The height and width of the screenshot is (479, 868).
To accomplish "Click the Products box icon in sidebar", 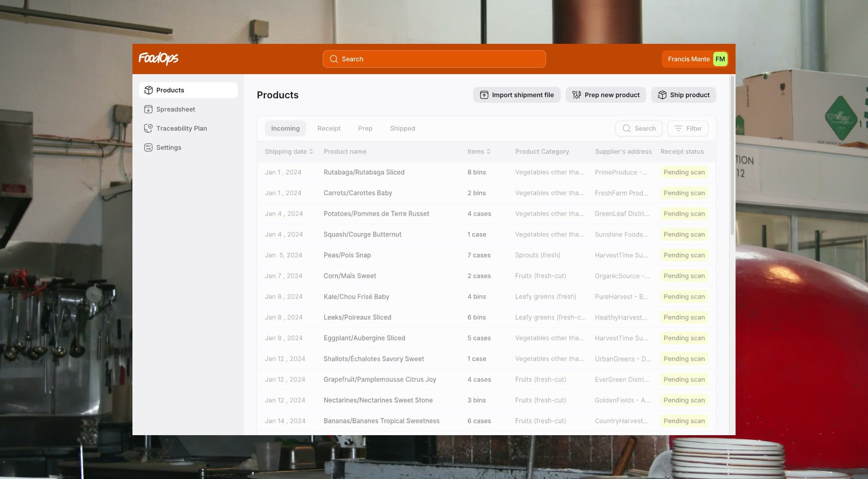I will (148, 90).
